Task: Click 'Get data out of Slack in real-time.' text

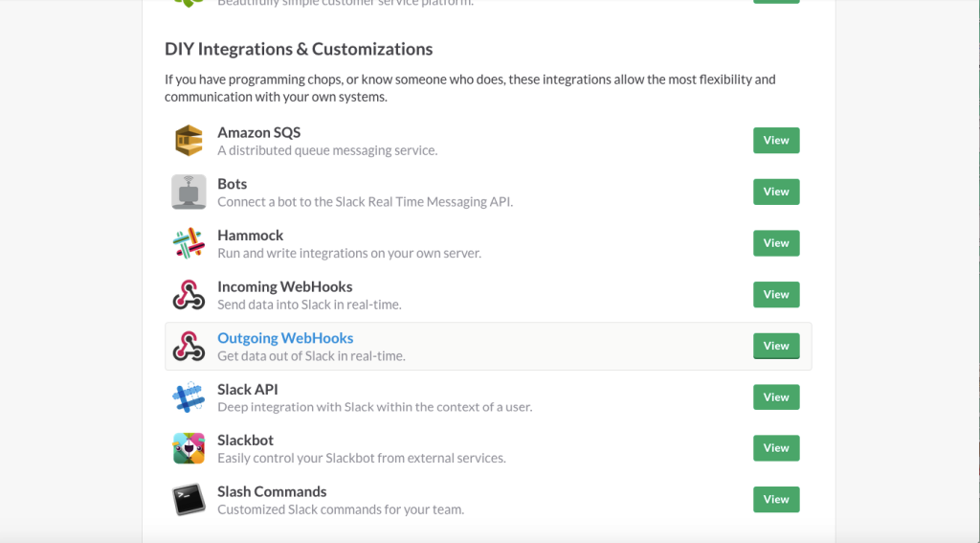Action: [x=311, y=355]
